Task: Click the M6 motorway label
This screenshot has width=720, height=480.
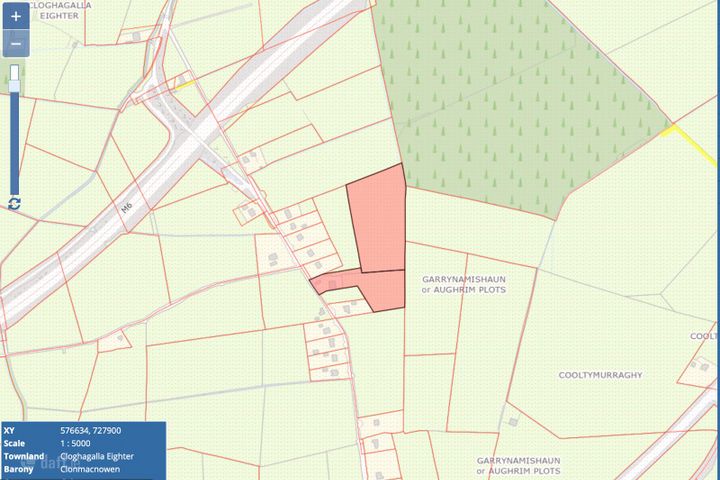Action: point(127,209)
